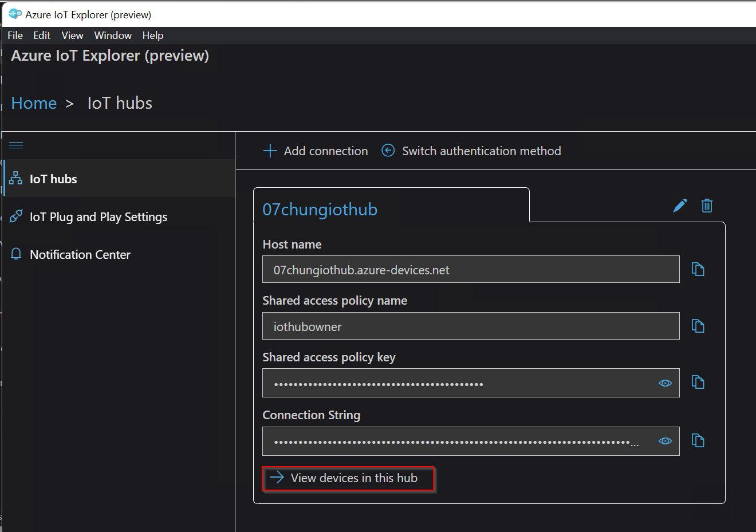The image size is (756, 532).
Task: Collapse the navigation hamburger menu
Action: click(16, 145)
